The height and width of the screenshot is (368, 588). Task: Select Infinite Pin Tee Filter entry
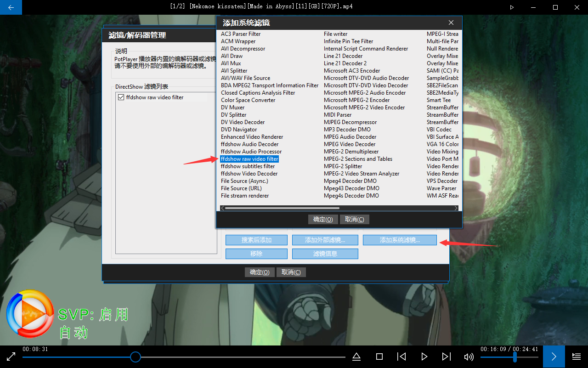coord(348,41)
